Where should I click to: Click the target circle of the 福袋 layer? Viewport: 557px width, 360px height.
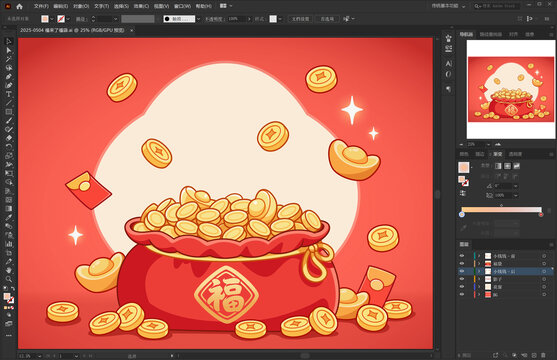pyautogui.click(x=544, y=264)
